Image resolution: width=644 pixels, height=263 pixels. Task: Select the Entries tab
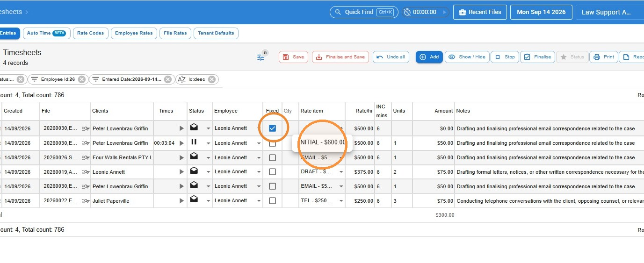(9, 33)
